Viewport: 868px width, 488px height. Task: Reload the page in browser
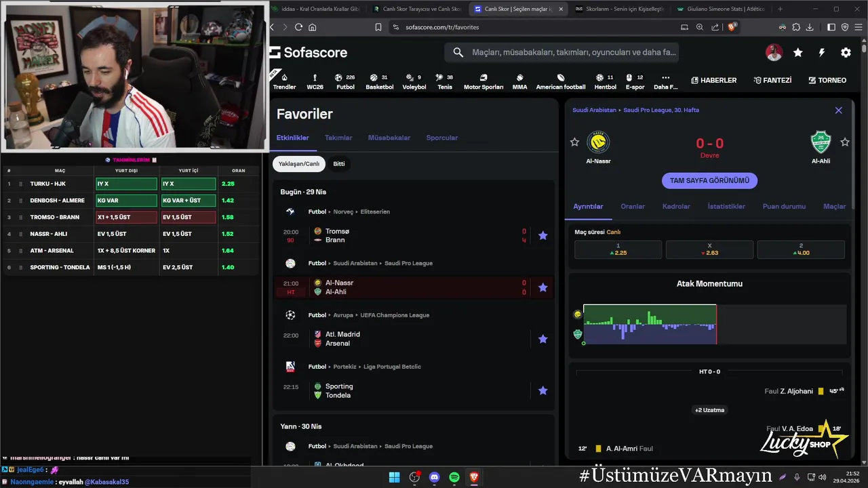click(298, 27)
